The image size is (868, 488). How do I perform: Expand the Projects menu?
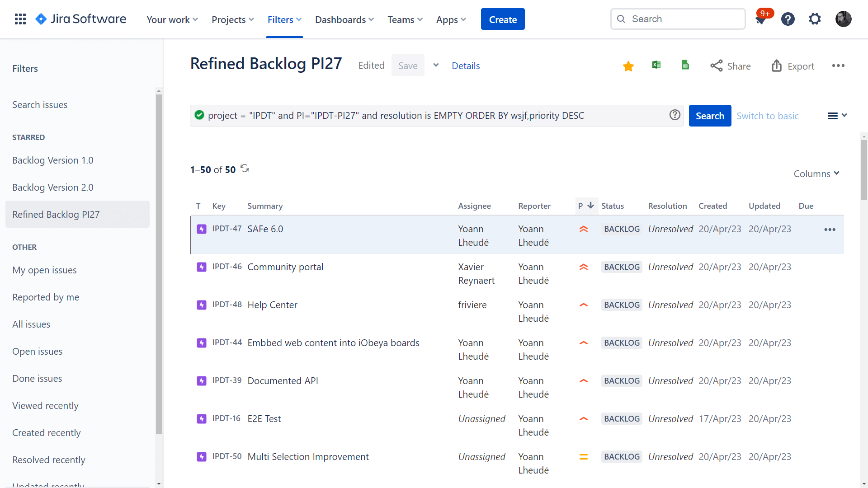click(233, 19)
